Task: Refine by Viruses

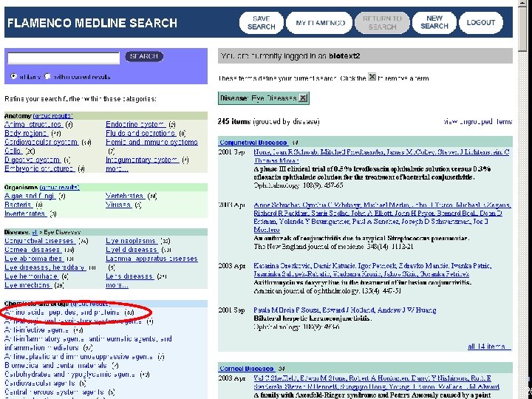Action: pyautogui.click(x=119, y=205)
